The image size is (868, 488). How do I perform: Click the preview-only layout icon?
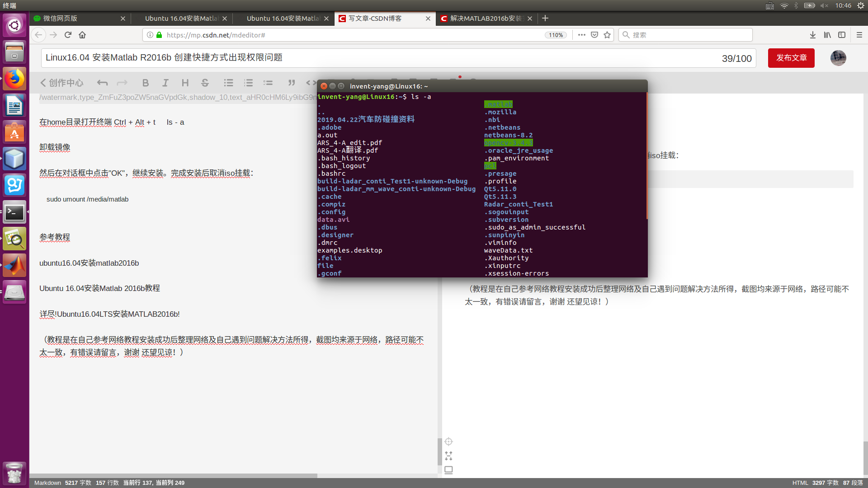[448, 470]
